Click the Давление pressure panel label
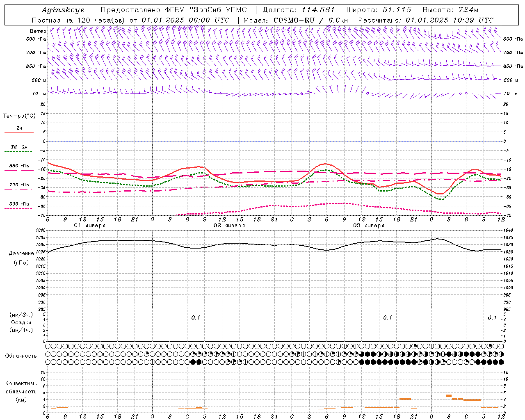525x420 pixels. click(21, 253)
